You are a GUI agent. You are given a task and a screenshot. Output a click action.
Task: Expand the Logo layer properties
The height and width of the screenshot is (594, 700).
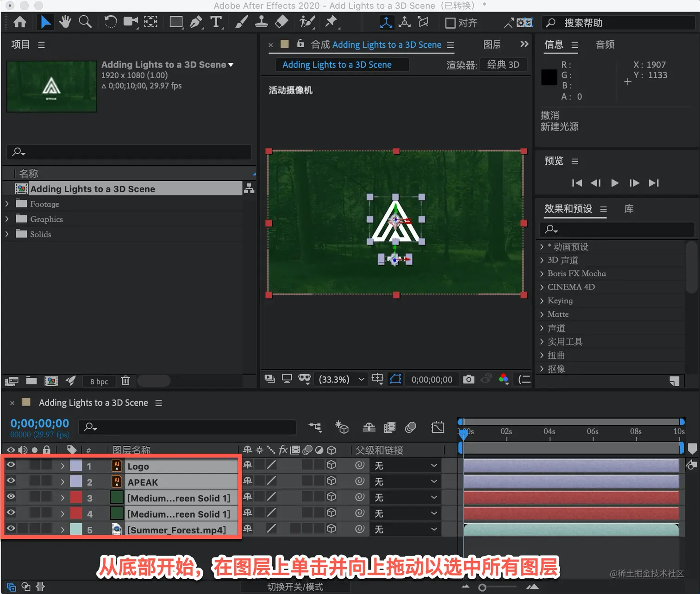point(62,466)
